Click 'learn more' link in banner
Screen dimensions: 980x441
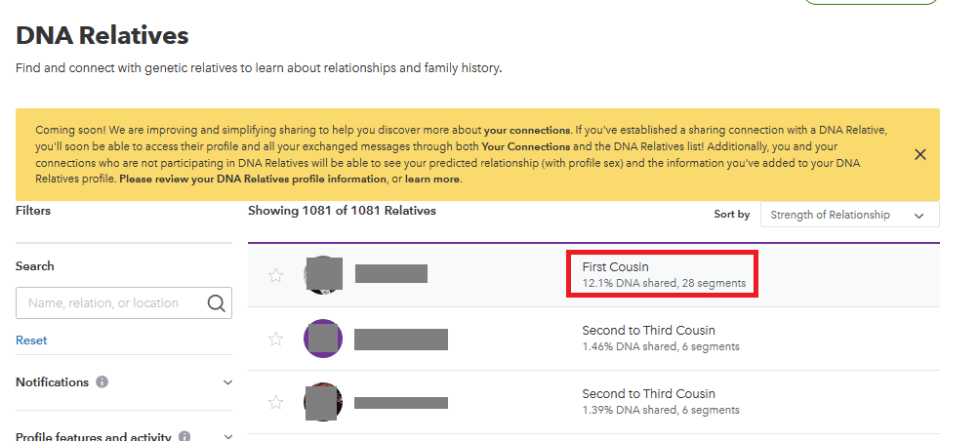[432, 180]
